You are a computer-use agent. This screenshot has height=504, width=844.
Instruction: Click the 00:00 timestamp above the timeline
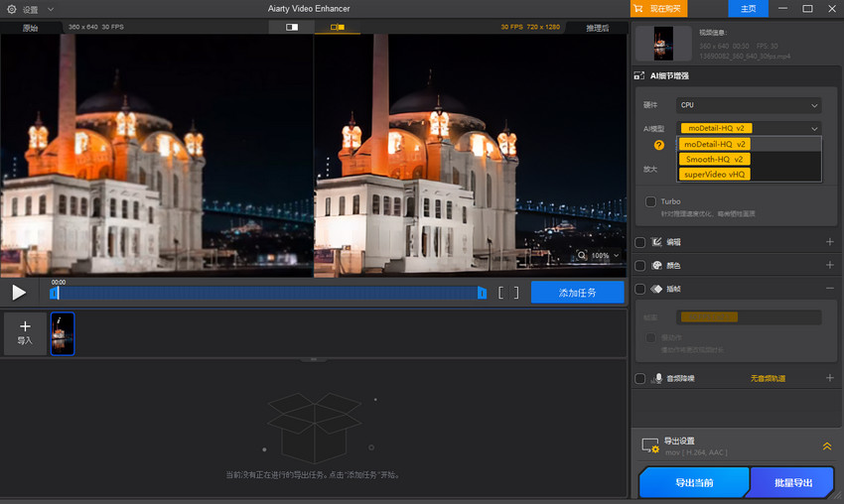[59, 282]
